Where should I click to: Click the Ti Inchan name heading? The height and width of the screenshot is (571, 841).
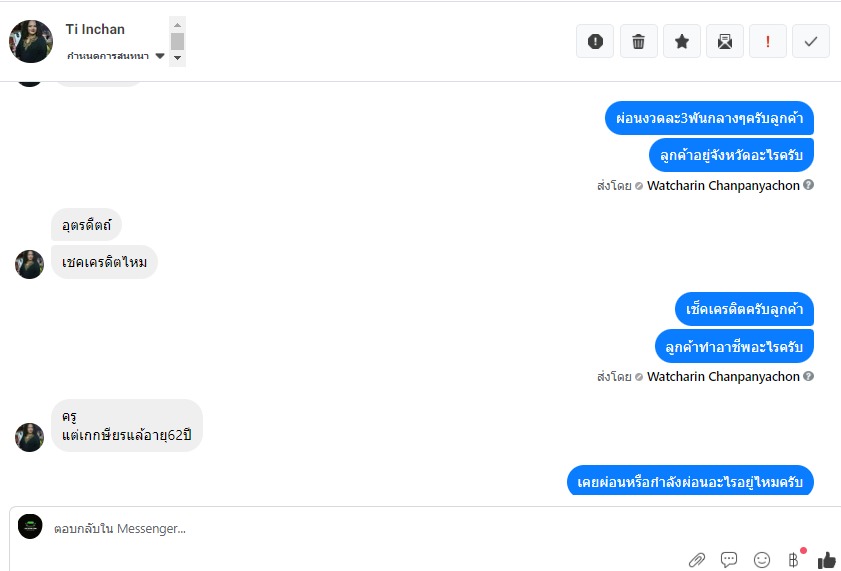click(95, 29)
